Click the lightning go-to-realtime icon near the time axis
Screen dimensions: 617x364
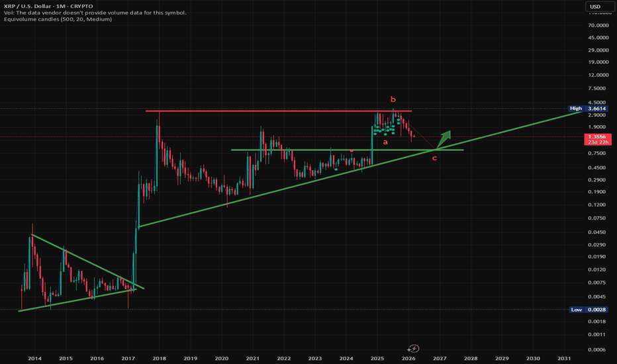[x=413, y=349]
